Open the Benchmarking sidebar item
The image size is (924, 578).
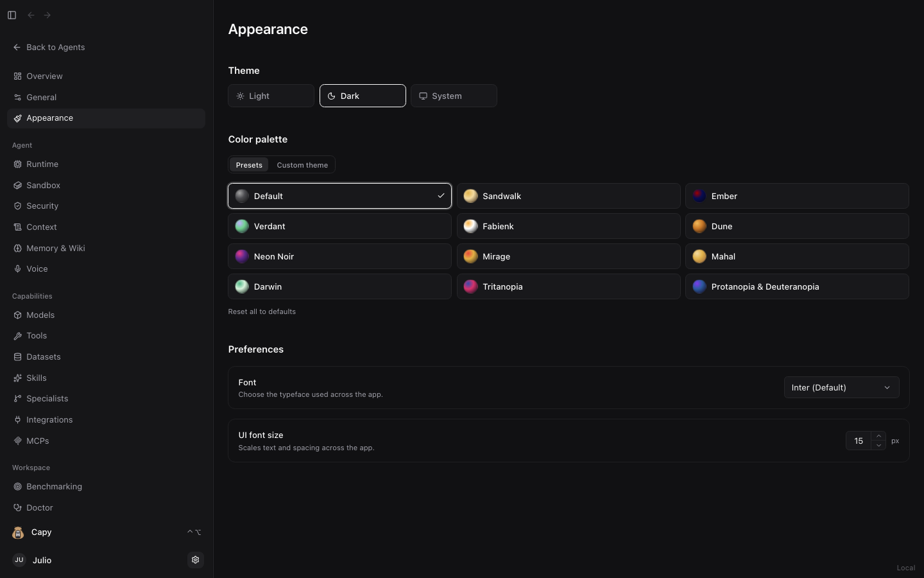pos(106,487)
